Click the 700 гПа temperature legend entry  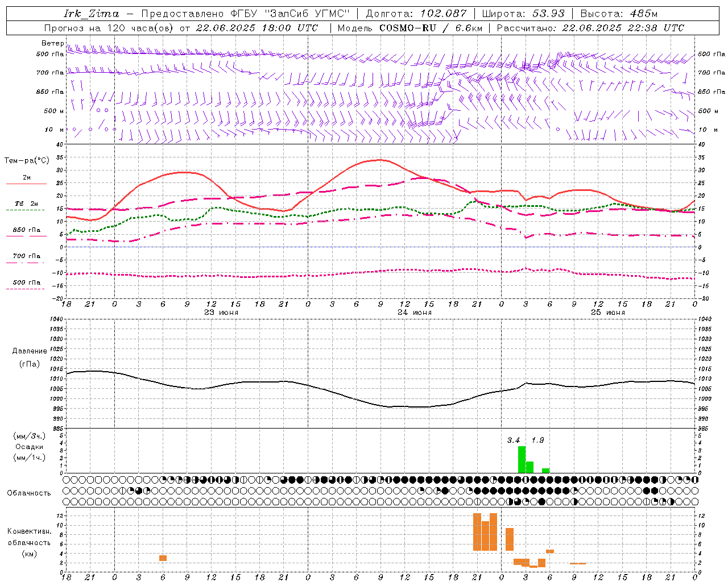click(x=27, y=256)
